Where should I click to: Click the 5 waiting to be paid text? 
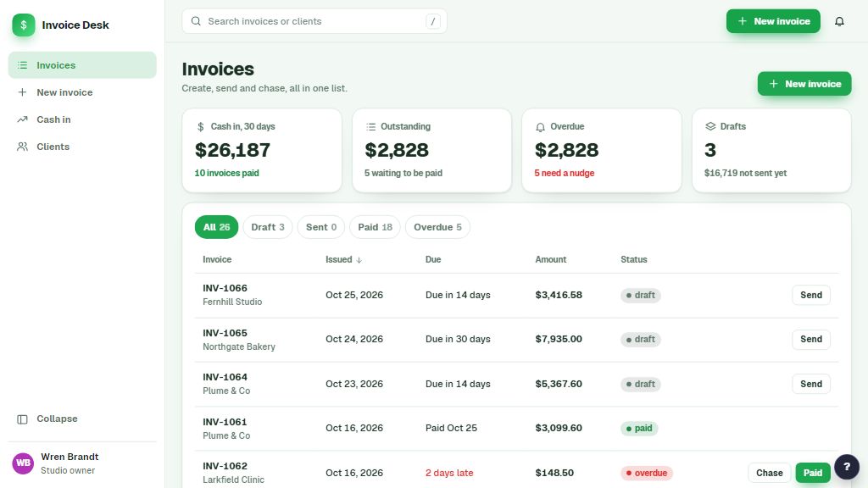[x=403, y=173]
